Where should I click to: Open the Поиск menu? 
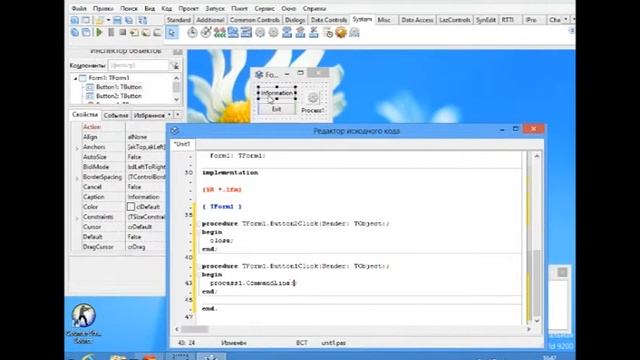click(x=129, y=8)
